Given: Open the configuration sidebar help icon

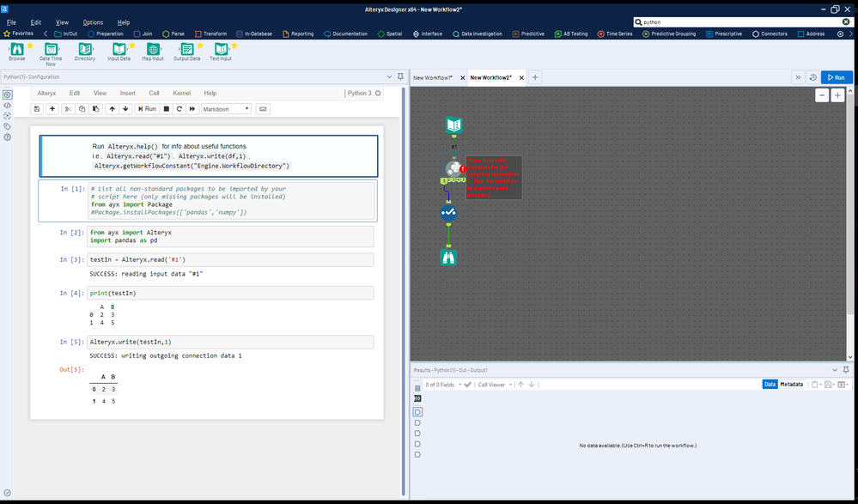Looking at the screenshot, I should [x=7, y=137].
